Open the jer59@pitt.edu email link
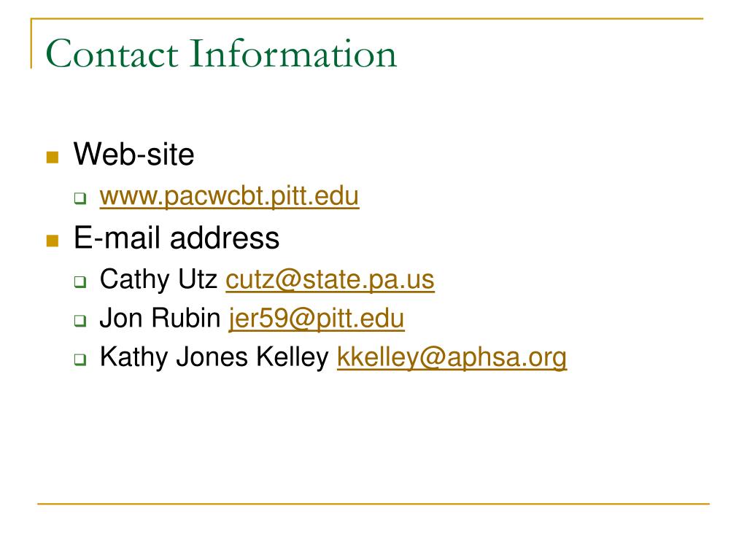The image size is (747, 560). pos(317,319)
